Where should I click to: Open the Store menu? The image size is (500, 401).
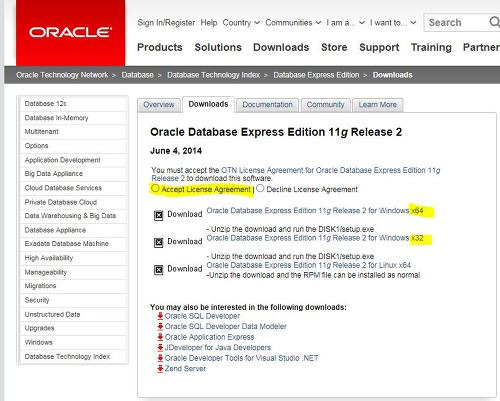(x=334, y=47)
